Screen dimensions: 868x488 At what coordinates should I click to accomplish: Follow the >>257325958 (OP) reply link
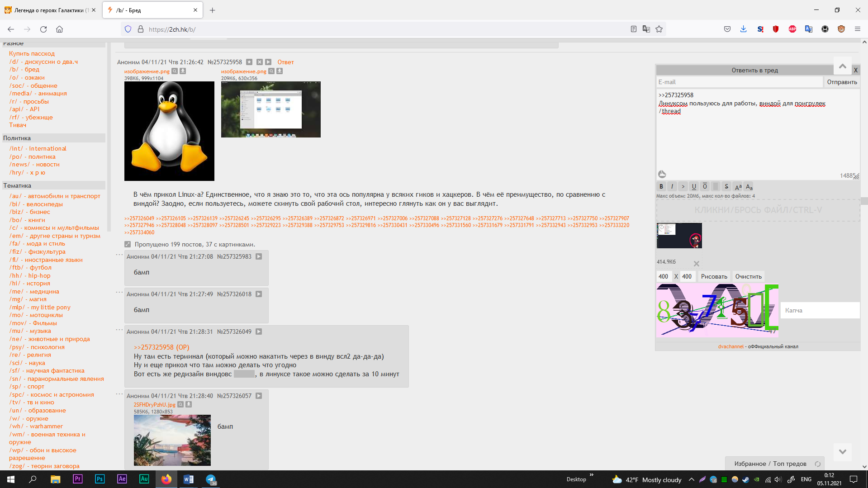161,347
